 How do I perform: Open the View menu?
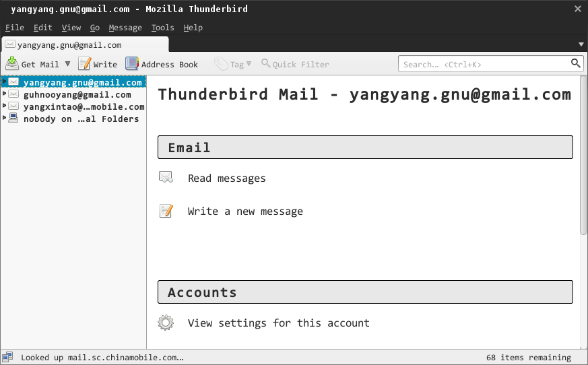pyautogui.click(x=71, y=28)
